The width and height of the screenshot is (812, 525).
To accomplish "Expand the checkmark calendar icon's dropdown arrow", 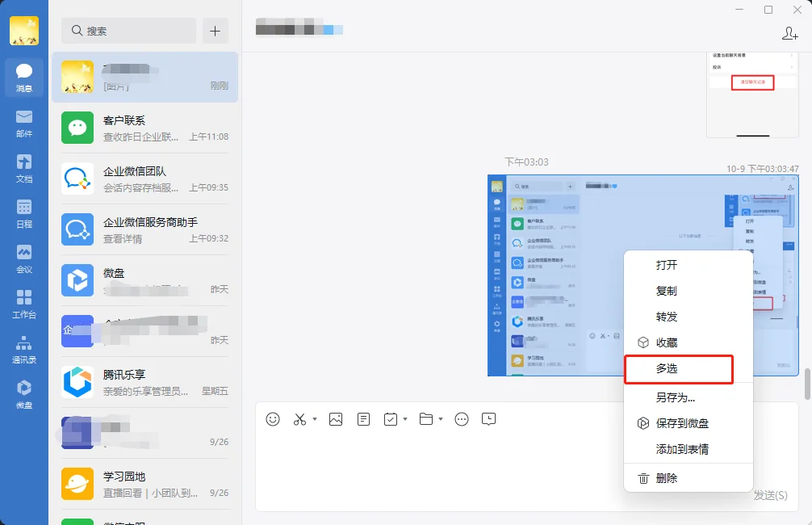I will 405,418.
